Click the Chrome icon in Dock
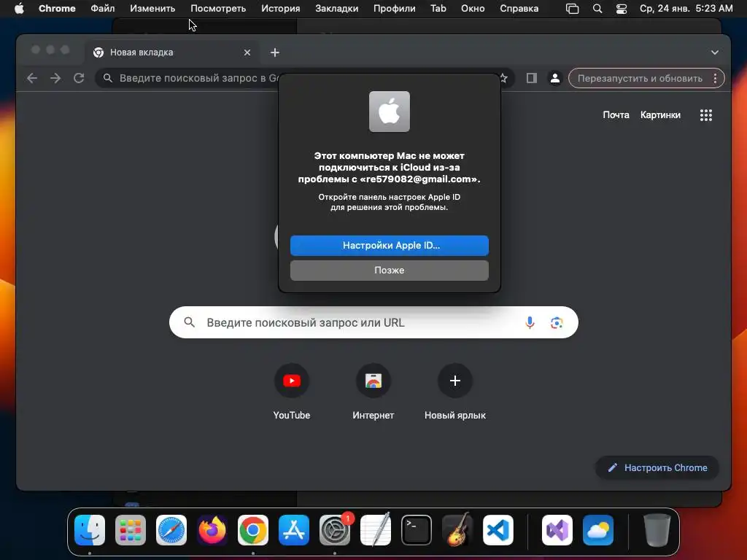This screenshot has height=560, width=747. pyautogui.click(x=253, y=530)
